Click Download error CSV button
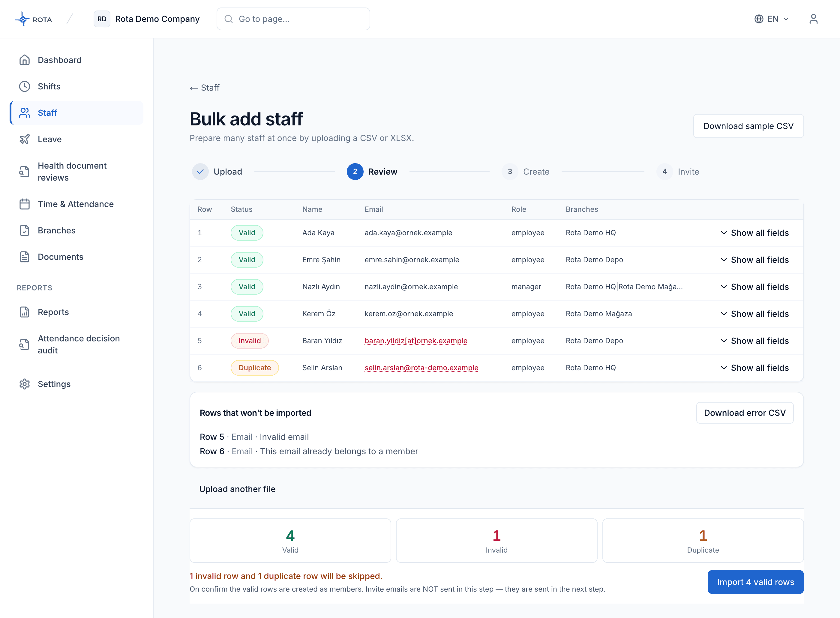 [x=745, y=413]
